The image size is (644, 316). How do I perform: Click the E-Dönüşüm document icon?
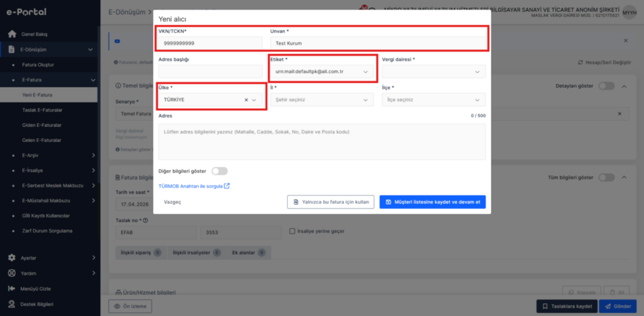click(12, 50)
